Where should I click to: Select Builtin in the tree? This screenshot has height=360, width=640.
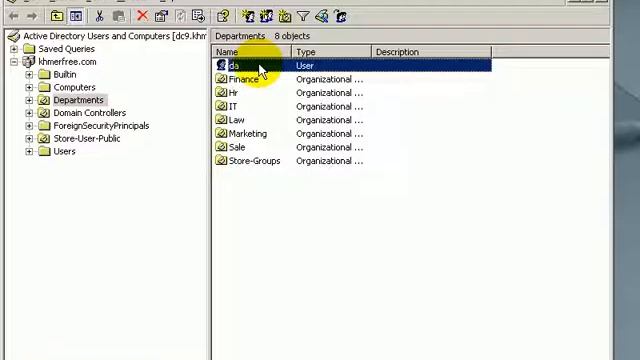pos(65,75)
